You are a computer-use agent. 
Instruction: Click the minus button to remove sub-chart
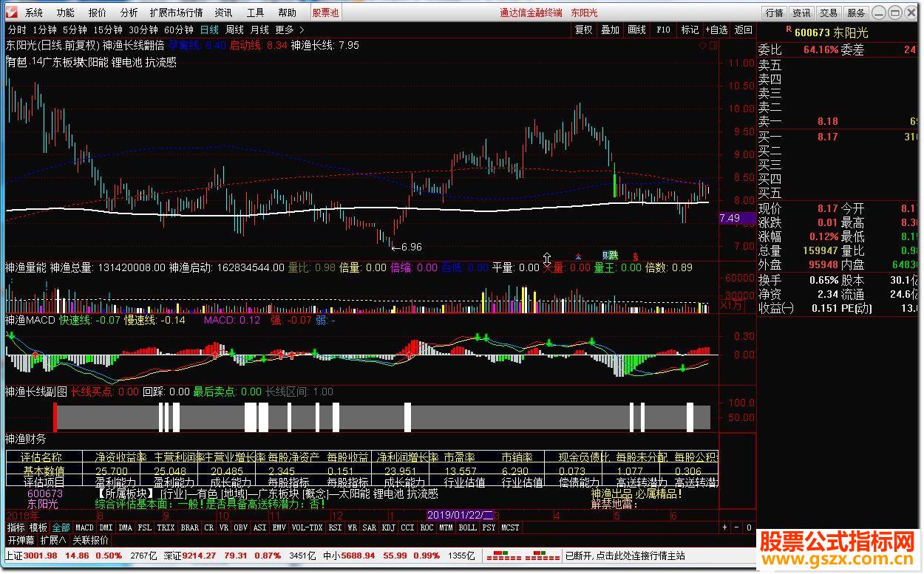pos(737,527)
